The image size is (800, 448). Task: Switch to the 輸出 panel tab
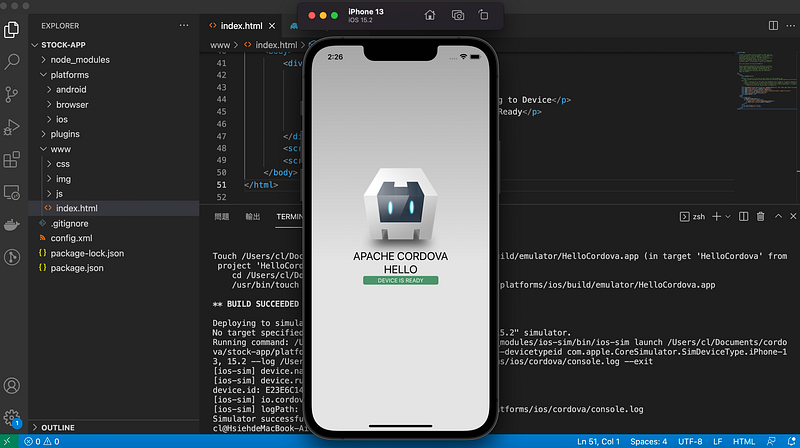point(253,217)
